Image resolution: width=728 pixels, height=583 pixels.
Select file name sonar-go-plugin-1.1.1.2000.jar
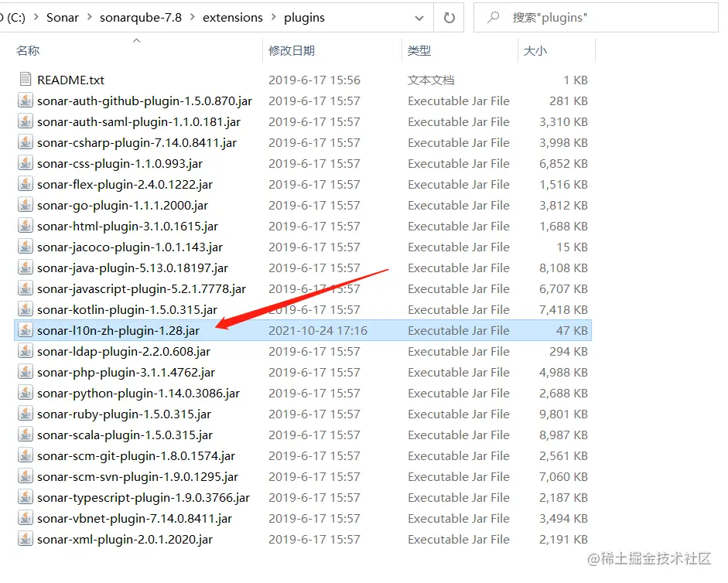tap(122, 205)
